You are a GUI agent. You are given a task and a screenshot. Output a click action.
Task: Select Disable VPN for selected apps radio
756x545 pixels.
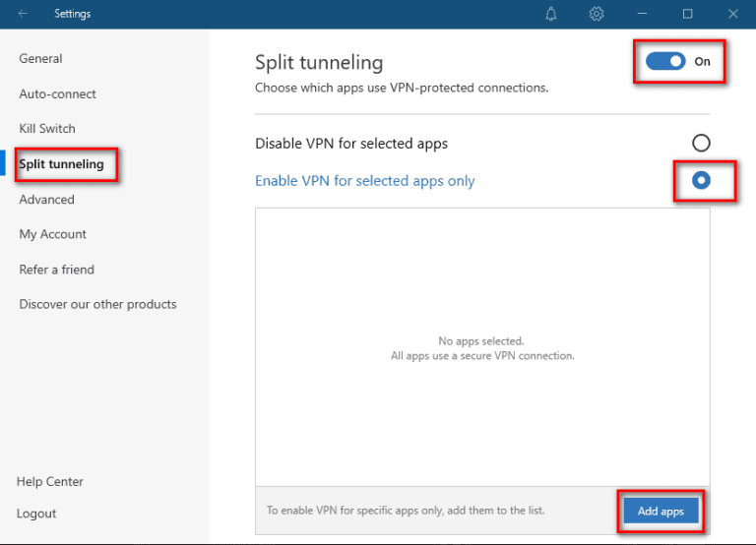coord(701,143)
